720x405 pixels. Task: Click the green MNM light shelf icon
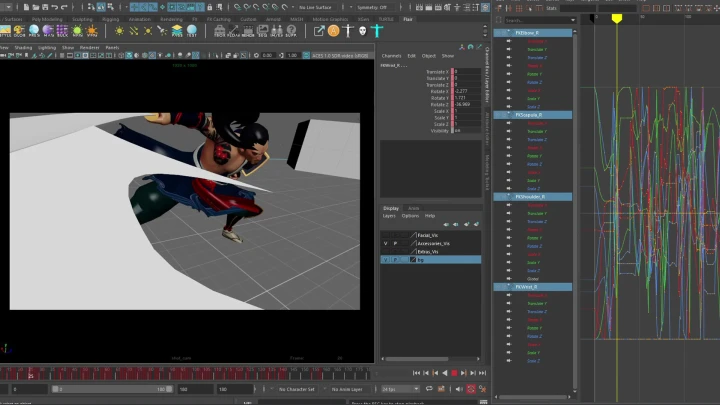[77, 31]
